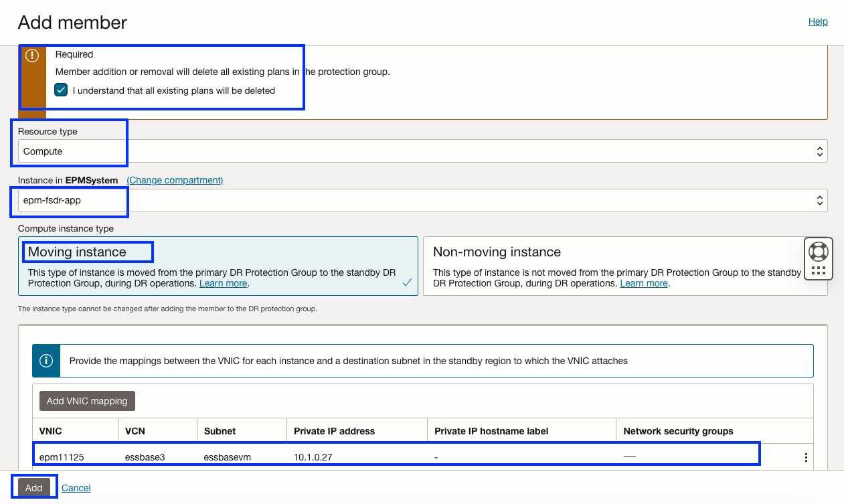Open the Help link
Screen dimensions: 844x504
(818, 21)
